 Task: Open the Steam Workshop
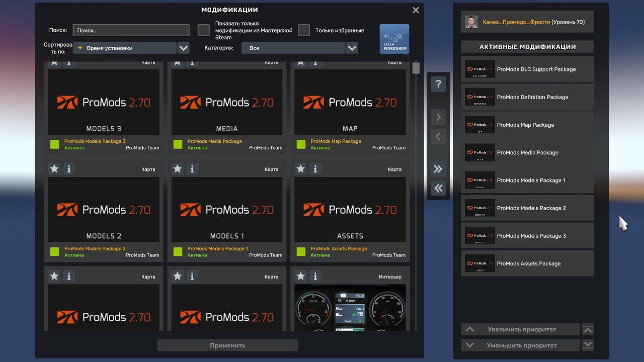(394, 39)
